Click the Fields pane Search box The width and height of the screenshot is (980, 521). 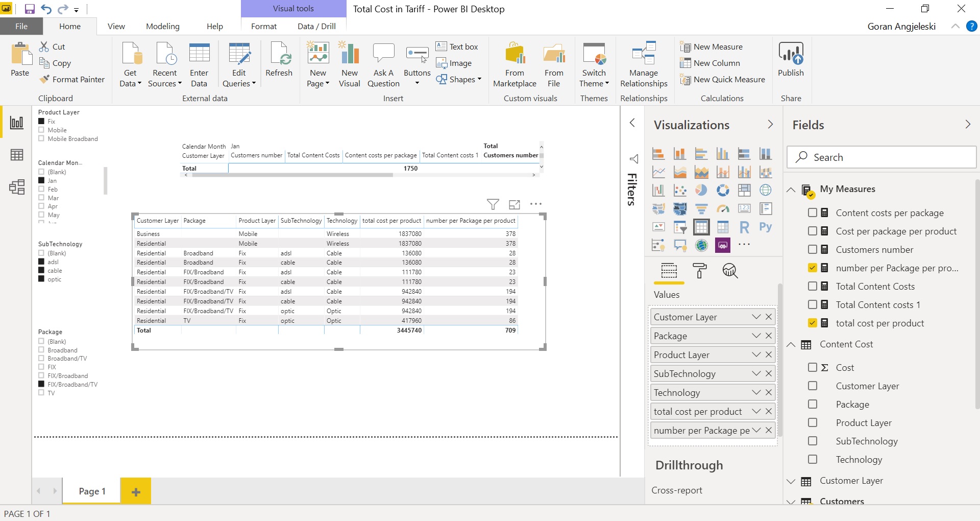(881, 157)
